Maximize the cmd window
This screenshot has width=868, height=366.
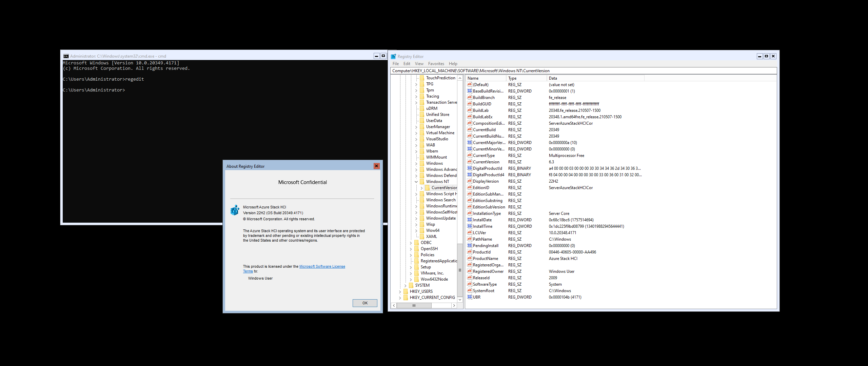pos(383,56)
